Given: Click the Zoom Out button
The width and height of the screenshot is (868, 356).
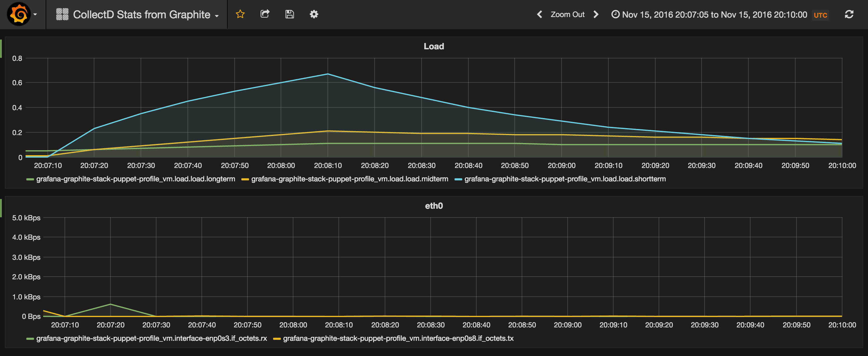Looking at the screenshot, I should (567, 14).
